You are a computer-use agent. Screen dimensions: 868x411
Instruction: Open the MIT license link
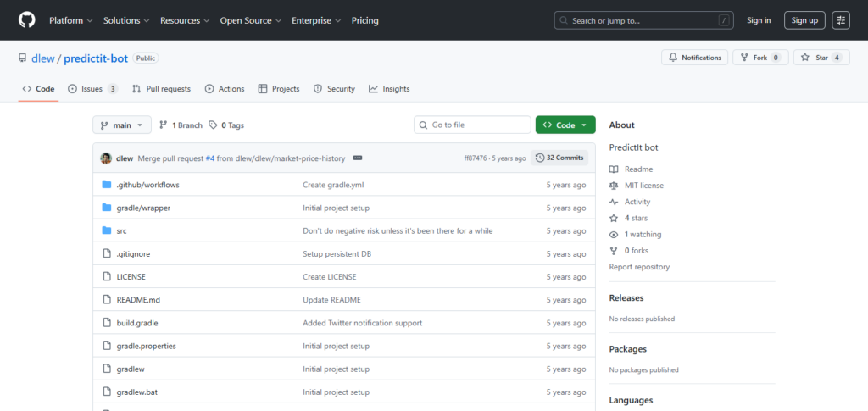643,186
